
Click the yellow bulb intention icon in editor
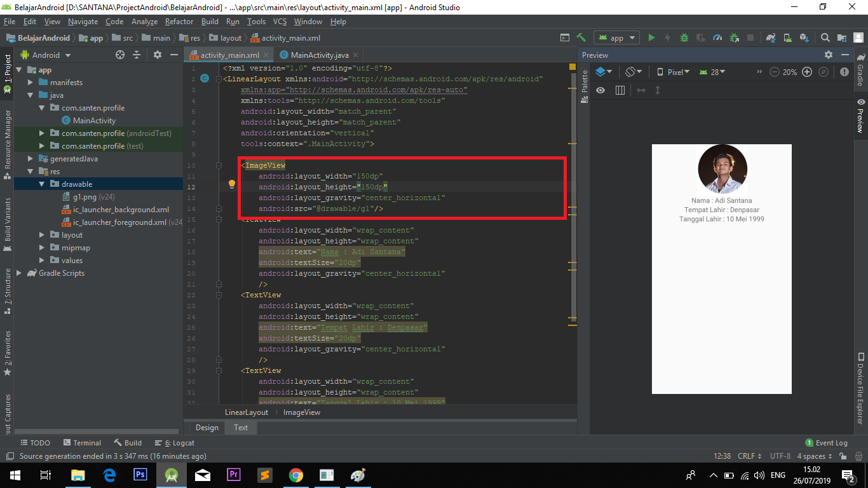tap(232, 184)
